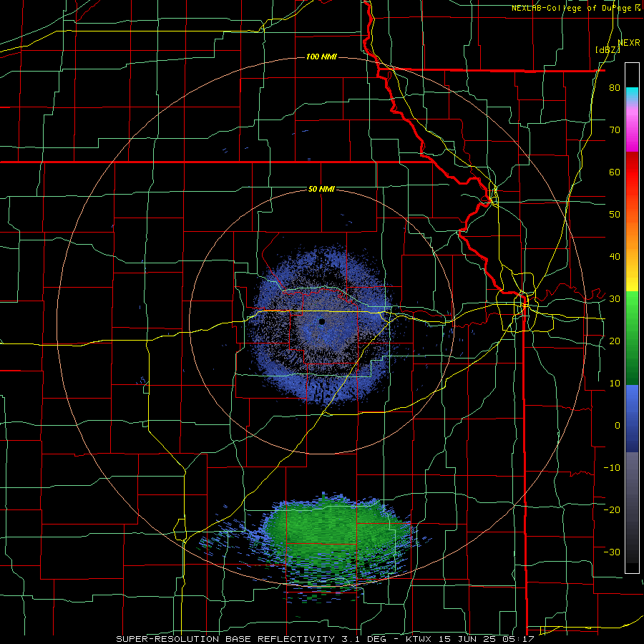Click the green segment of dBZ color bar
This screenshot has height=644, width=644.
coord(632,338)
